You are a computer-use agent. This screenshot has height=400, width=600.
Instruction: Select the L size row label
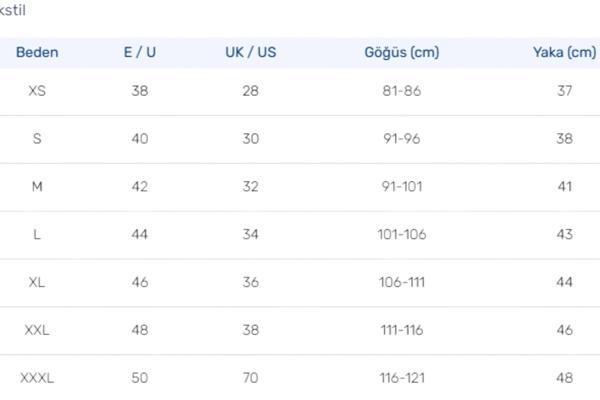click(37, 234)
